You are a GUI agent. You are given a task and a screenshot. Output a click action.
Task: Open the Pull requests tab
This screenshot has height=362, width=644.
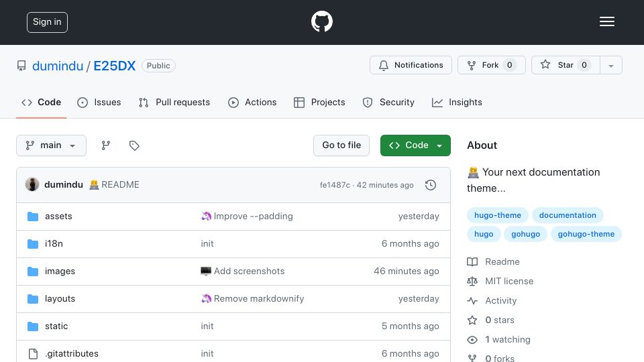pyautogui.click(x=174, y=102)
